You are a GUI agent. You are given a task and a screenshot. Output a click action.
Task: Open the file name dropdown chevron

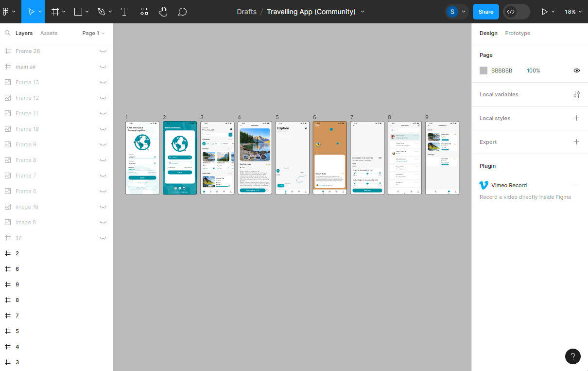(x=363, y=12)
